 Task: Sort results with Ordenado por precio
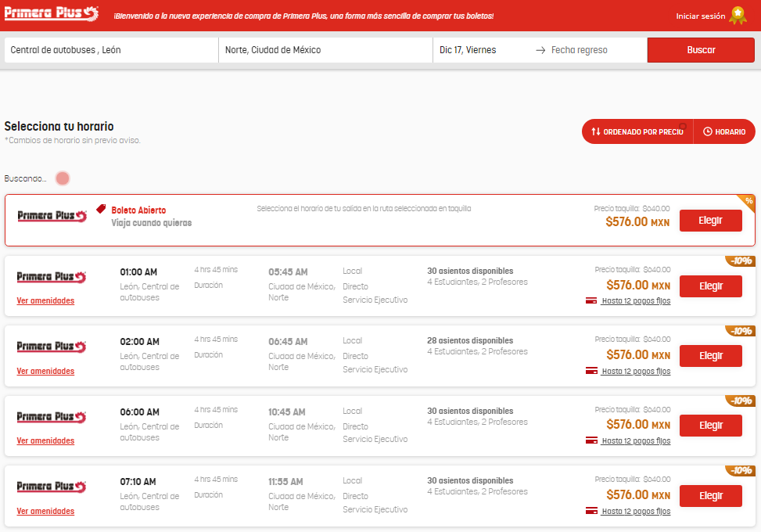point(637,131)
